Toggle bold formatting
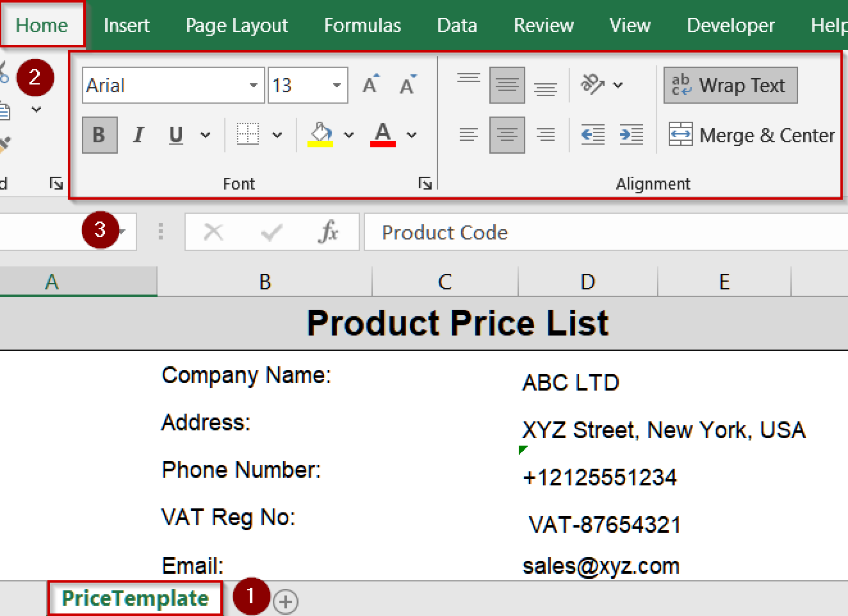Viewport: 848px width, 616px height. pyautogui.click(x=99, y=134)
